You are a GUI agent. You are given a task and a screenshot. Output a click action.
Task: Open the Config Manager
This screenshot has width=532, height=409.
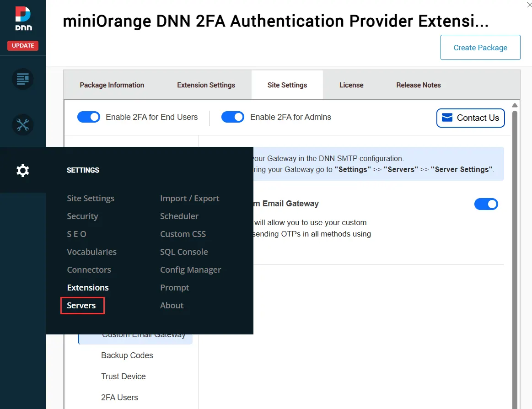pyautogui.click(x=190, y=269)
